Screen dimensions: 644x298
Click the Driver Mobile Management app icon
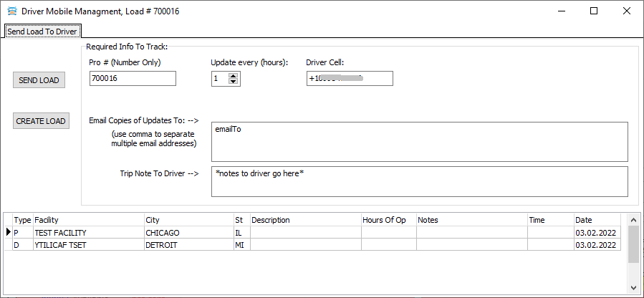[11, 11]
